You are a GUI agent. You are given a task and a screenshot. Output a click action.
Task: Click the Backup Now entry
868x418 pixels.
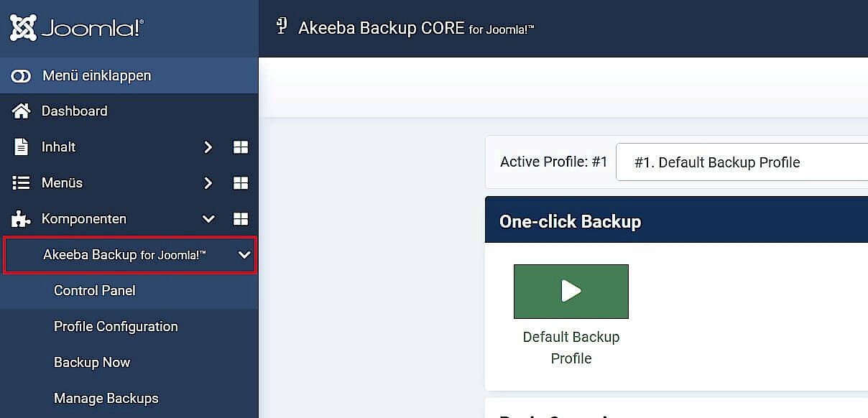[92, 362]
